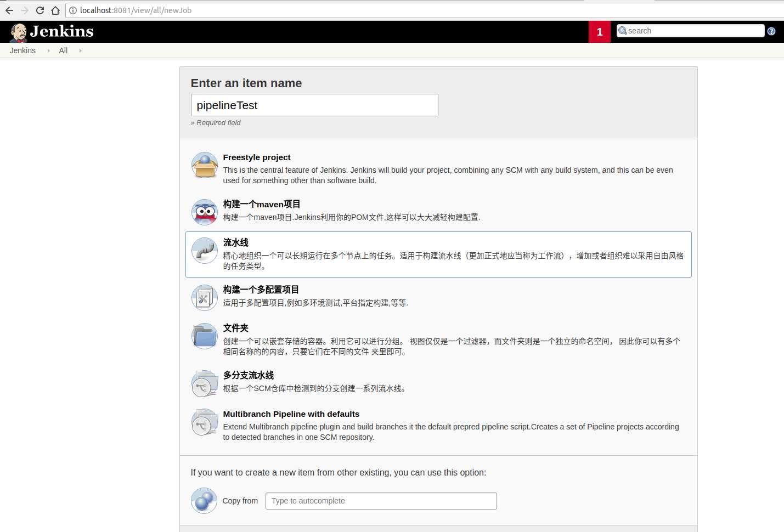Click the 文件夹 description paragraph

pos(452,347)
